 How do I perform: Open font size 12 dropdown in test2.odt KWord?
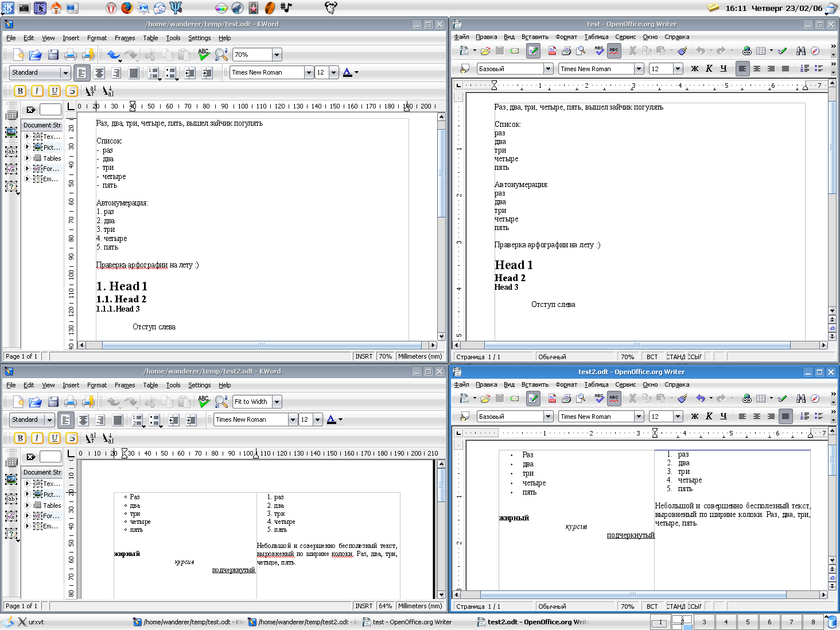coord(317,420)
